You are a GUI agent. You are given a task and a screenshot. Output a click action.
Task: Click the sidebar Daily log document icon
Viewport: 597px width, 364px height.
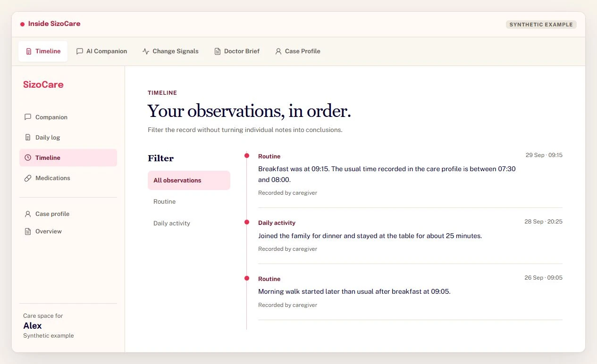click(x=28, y=137)
